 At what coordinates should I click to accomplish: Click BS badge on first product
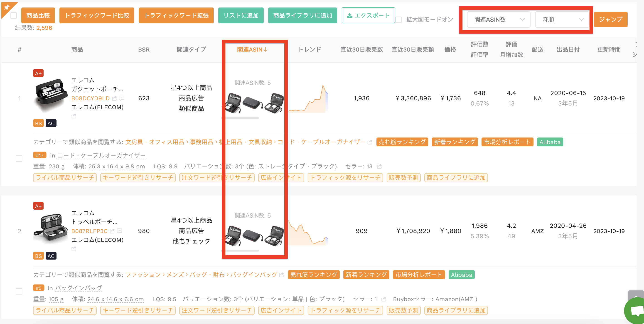(38, 123)
